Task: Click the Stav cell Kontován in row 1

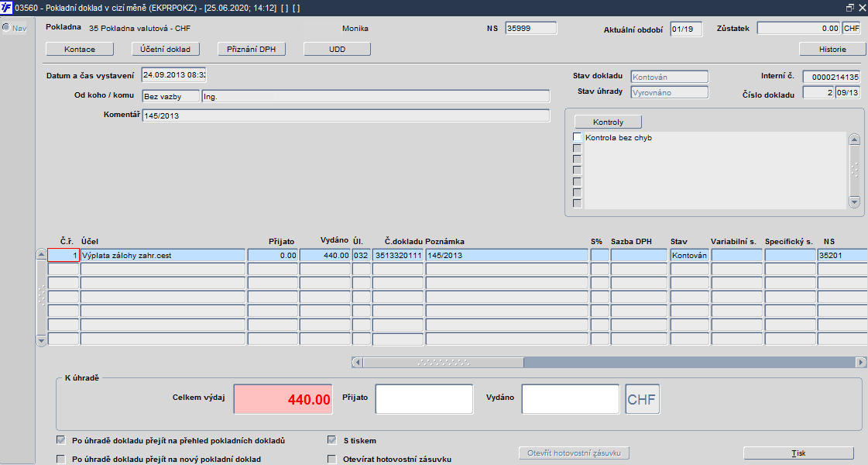Action: click(x=689, y=255)
